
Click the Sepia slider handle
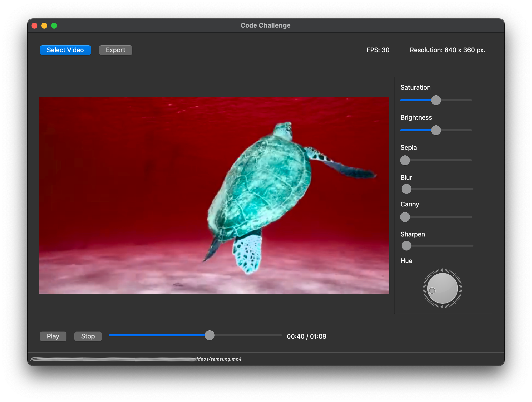tap(405, 160)
